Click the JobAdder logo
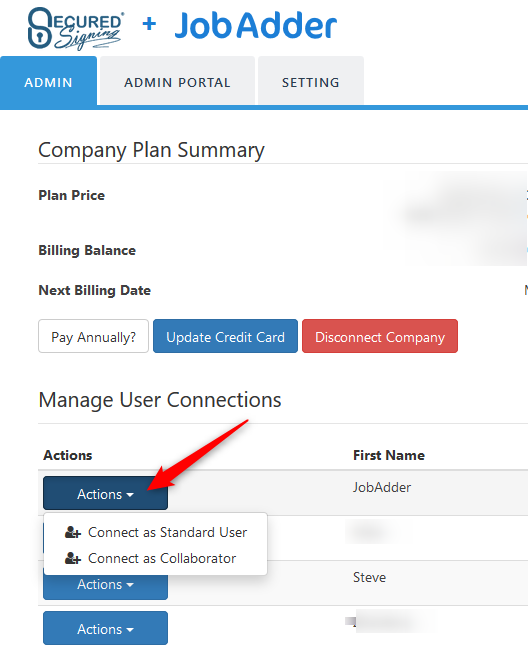 pyautogui.click(x=256, y=25)
